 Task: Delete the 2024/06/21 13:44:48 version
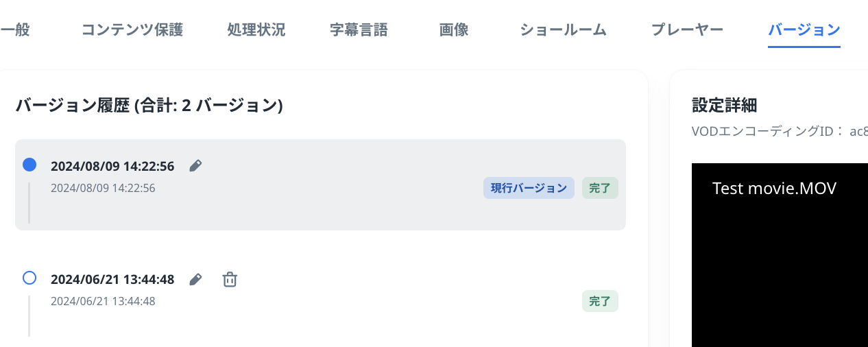pyautogui.click(x=230, y=279)
